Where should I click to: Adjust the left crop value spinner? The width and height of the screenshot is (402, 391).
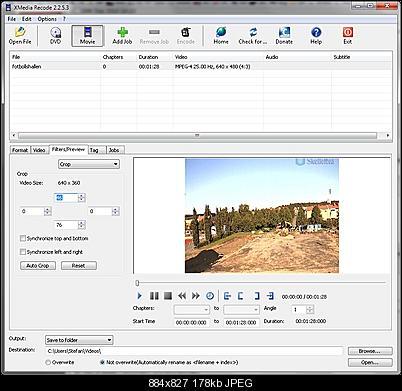coord(48,211)
